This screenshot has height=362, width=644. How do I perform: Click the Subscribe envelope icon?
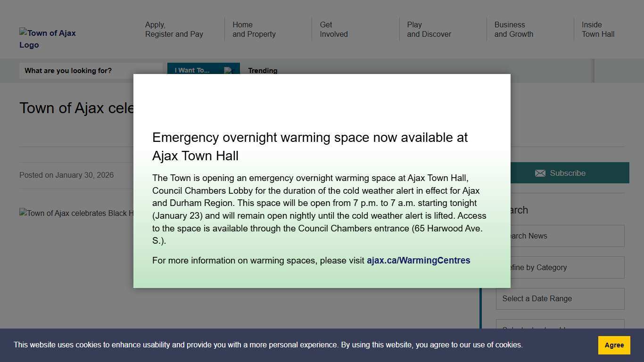(540, 173)
